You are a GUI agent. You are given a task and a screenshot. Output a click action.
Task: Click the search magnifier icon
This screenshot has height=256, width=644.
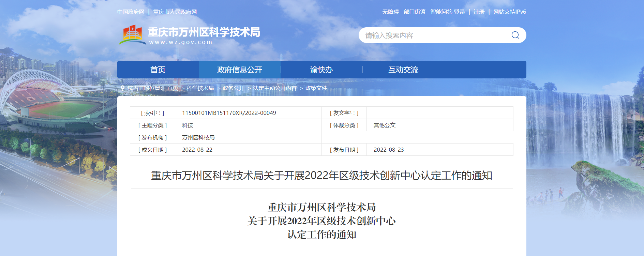[x=515, y=35]
